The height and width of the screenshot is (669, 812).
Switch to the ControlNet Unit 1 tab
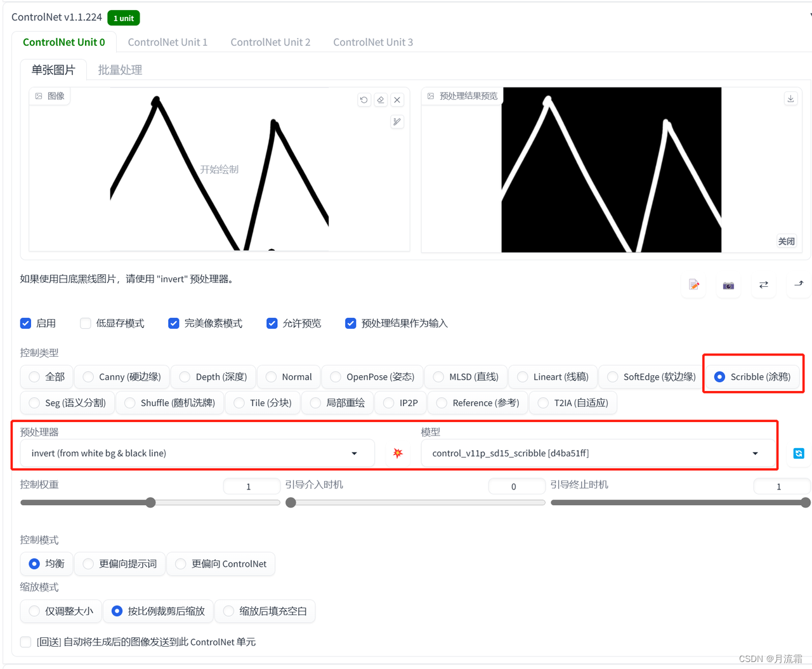click(x=167, y=42)
